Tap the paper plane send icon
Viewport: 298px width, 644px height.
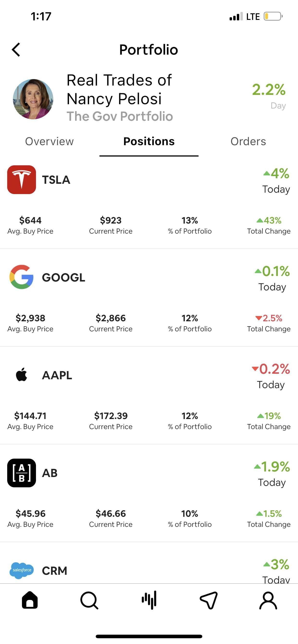tap(209, 600)
